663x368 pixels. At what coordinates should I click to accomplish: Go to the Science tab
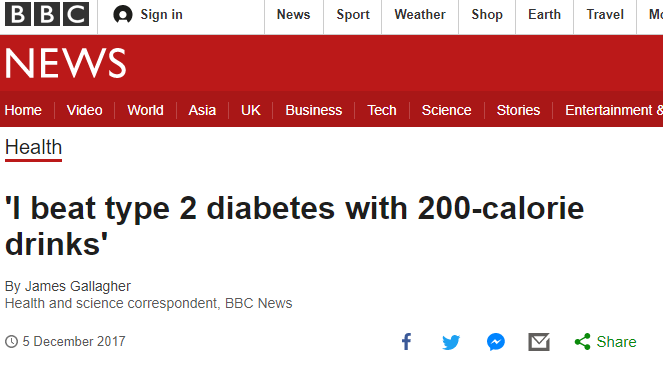click(x=446, y=110)
